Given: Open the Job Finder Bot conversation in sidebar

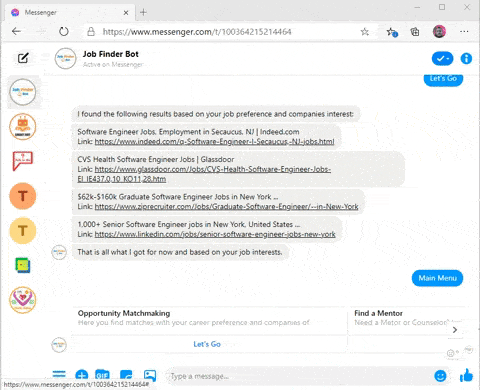Looking at the screenshot, I should coord(23,92).
